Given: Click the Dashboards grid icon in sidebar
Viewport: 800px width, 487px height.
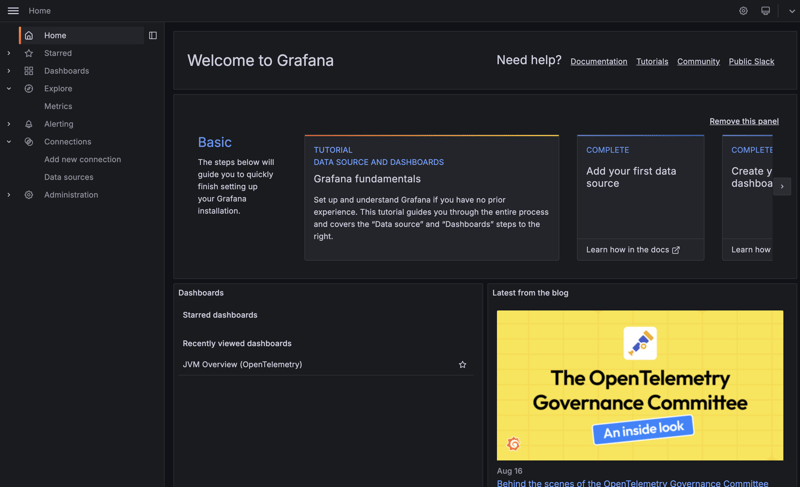Looking at the screenshot, I should [29, 71].
